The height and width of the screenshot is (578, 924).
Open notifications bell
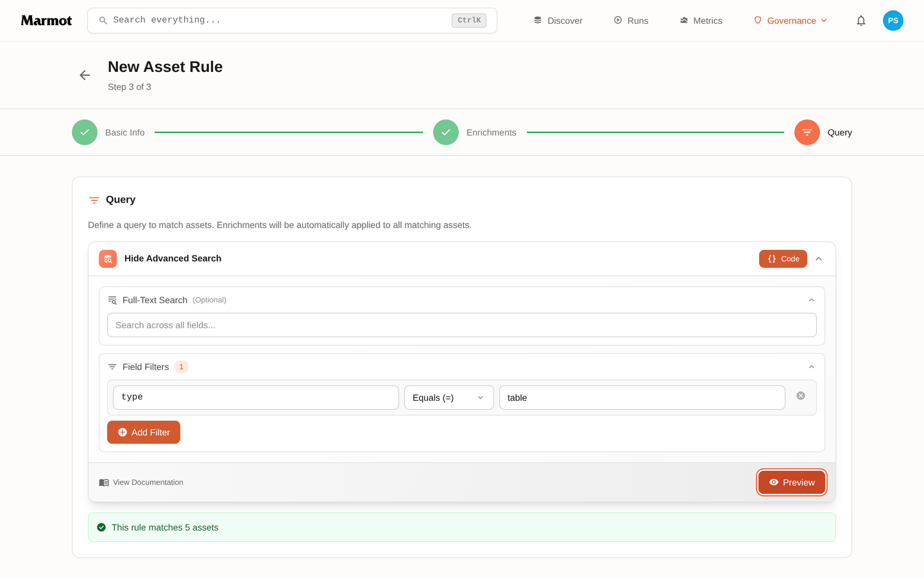[861, 21]
